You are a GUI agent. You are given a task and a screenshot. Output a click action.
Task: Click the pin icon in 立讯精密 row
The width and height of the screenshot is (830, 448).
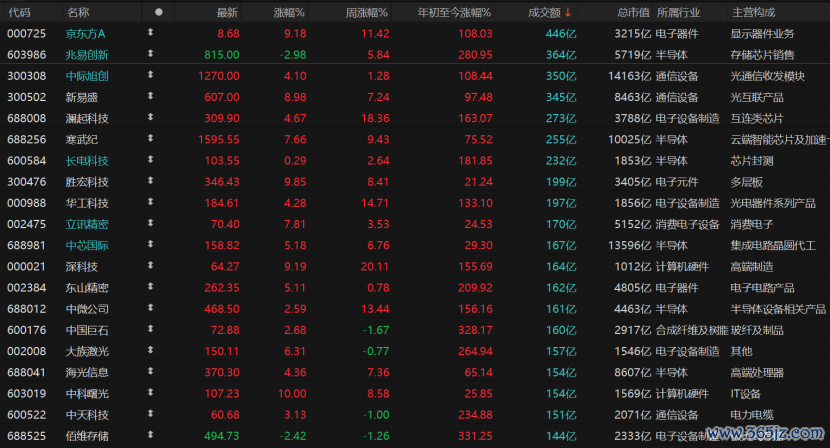(150, 223)
